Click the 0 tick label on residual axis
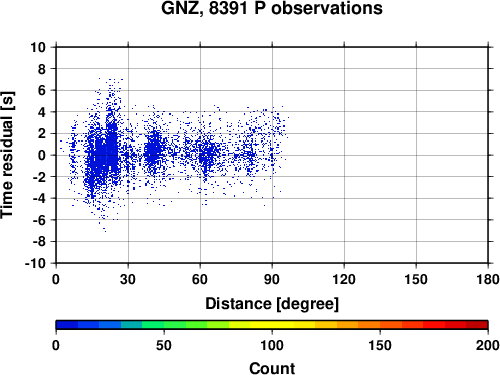500x375 pixels. (42, 155)
